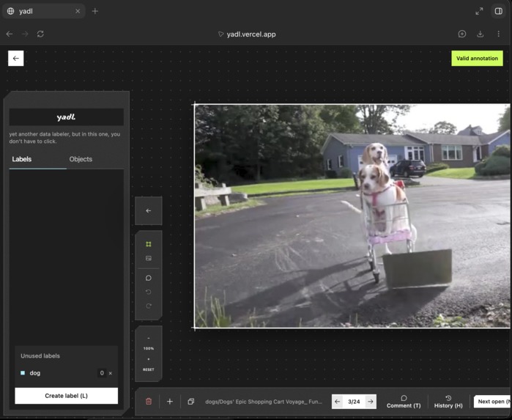512x420 pixels.
Task: Zoom out using the minus button
Action: pyautogui.click(x=149, y=339)
